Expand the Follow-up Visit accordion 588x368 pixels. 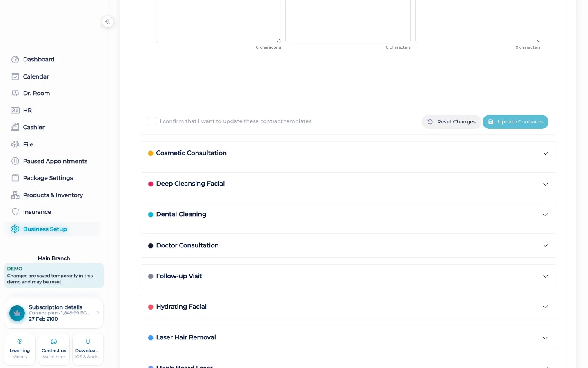348,276
